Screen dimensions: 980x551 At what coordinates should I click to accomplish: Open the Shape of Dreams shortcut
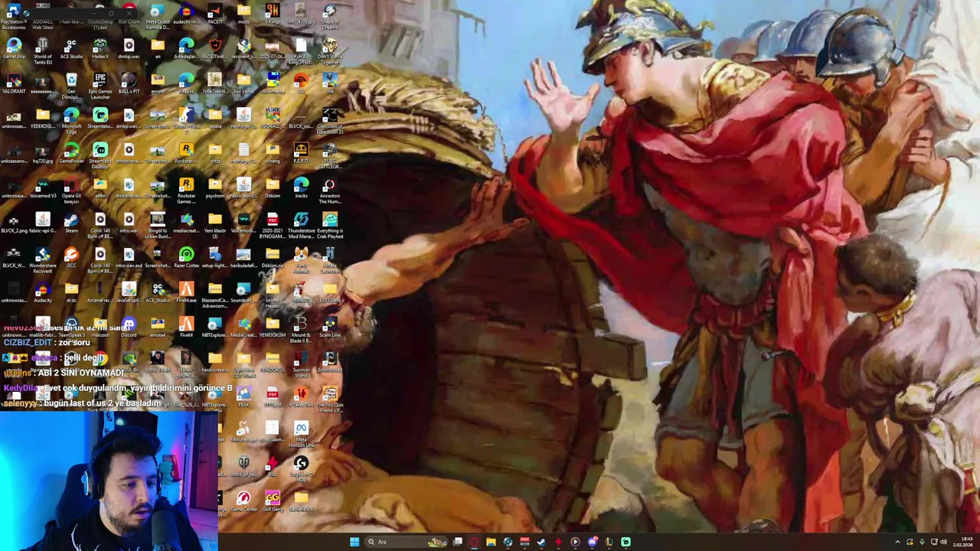pos(330,15)
